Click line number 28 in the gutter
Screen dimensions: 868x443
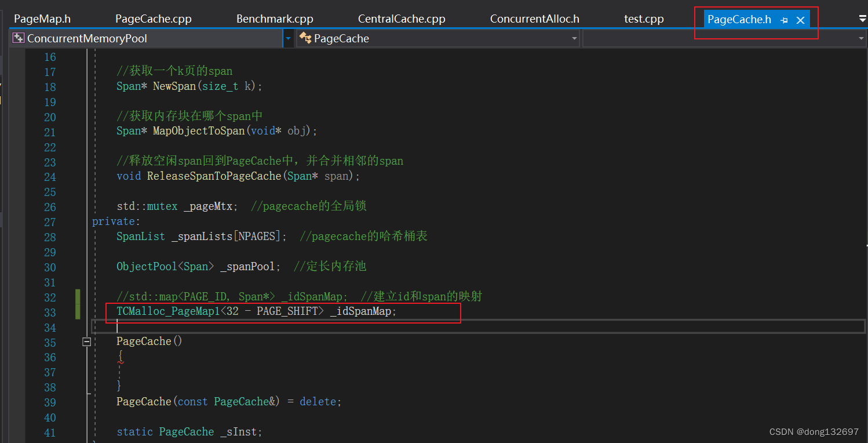[x=50, y=237]
